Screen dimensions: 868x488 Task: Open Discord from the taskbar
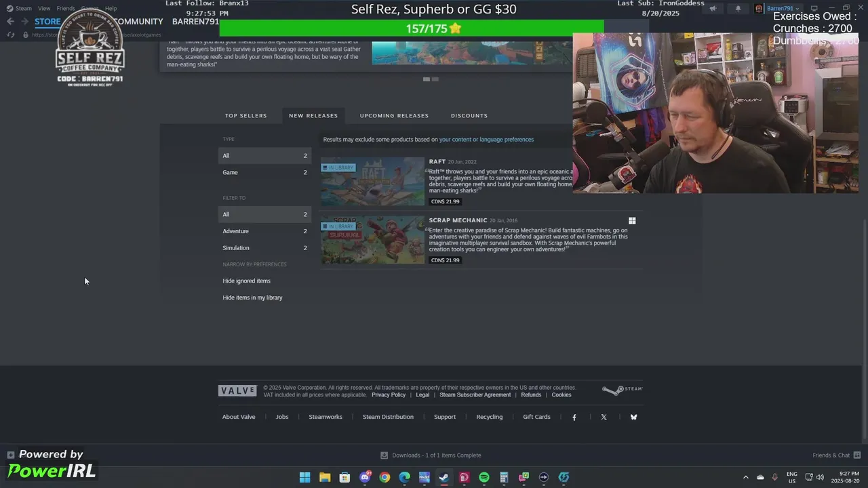[365, 477]
